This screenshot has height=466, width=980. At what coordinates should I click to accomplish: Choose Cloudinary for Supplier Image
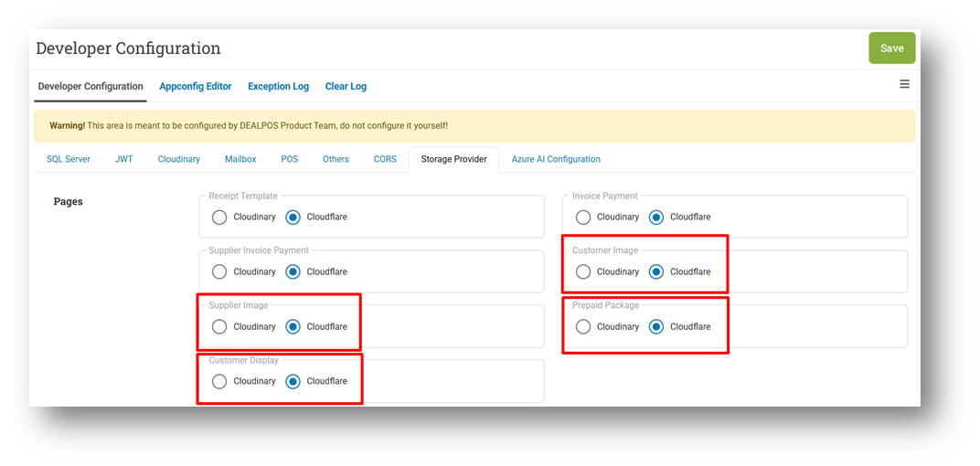[219, 327]
